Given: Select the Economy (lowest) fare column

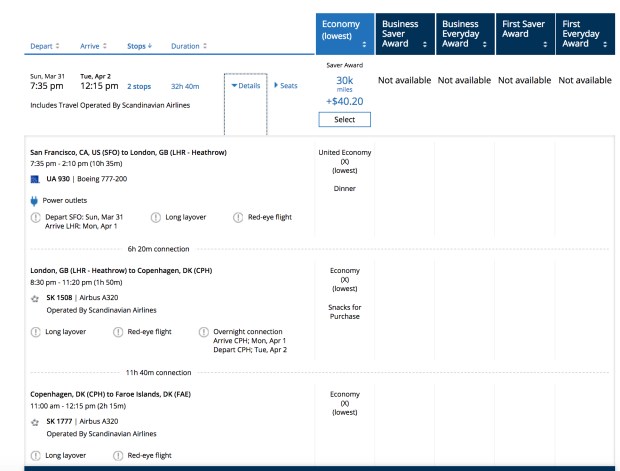Looking at the screenshot, I should pyautogui.click(x=344, y=36).
